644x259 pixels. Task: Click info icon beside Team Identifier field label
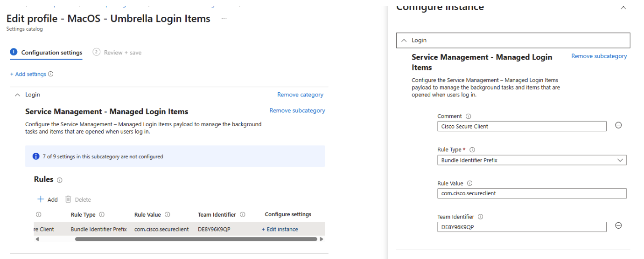pyautogui.click(x=481, y=217)
